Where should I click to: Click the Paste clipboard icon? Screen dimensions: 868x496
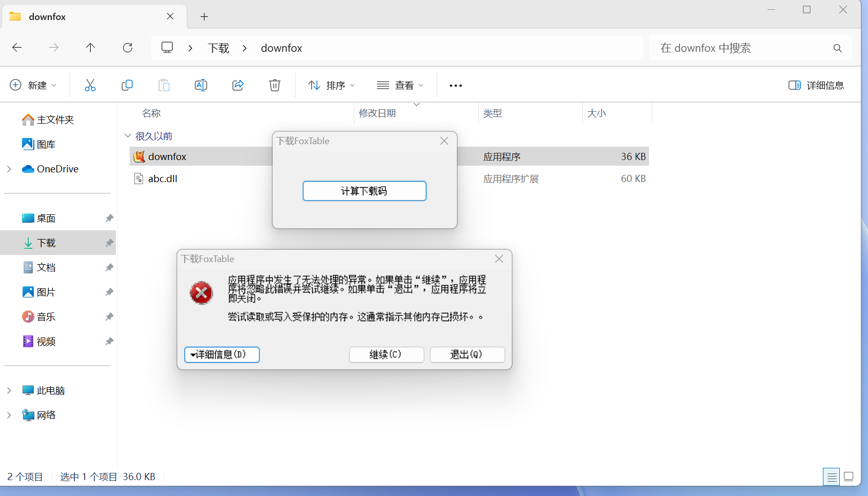164,85
